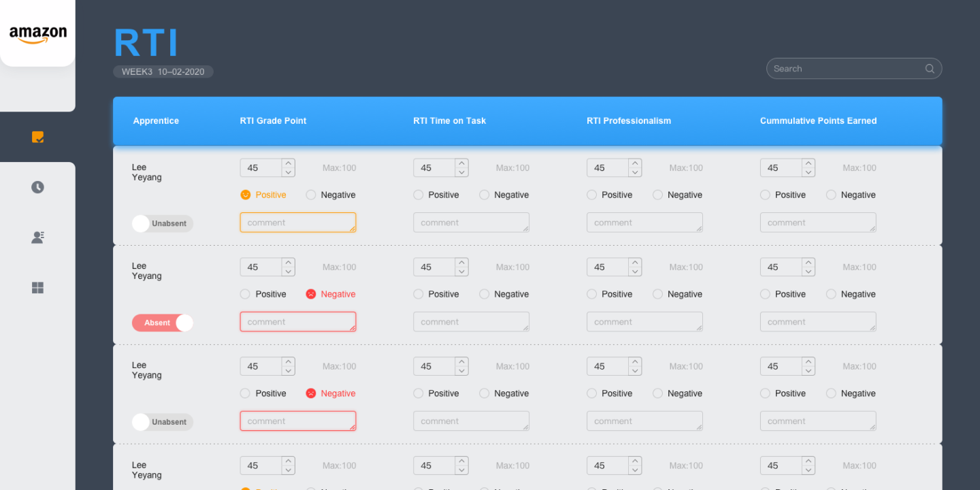
Task: Open the grid dashboard icon in sidebar
Action: click(x=38, y=288)
